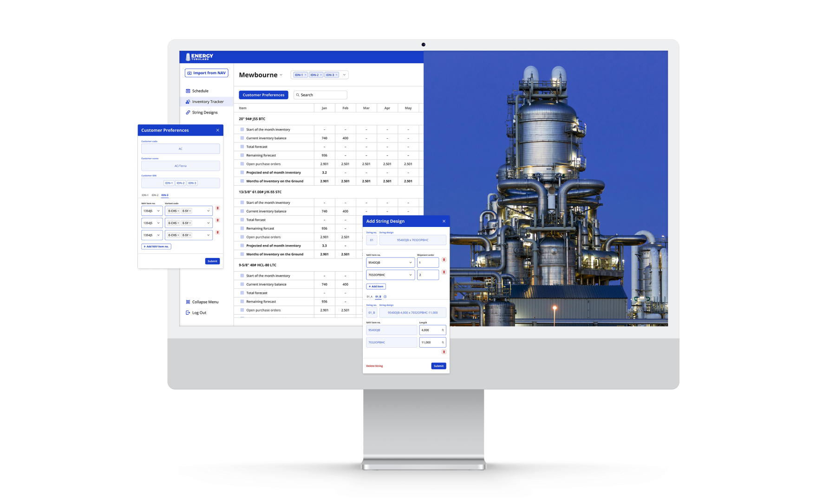Viewport: 836px width, 504px height.
Task: Switch to the IDN-1 tab in Customer Preferences
Action: point(145,195)
